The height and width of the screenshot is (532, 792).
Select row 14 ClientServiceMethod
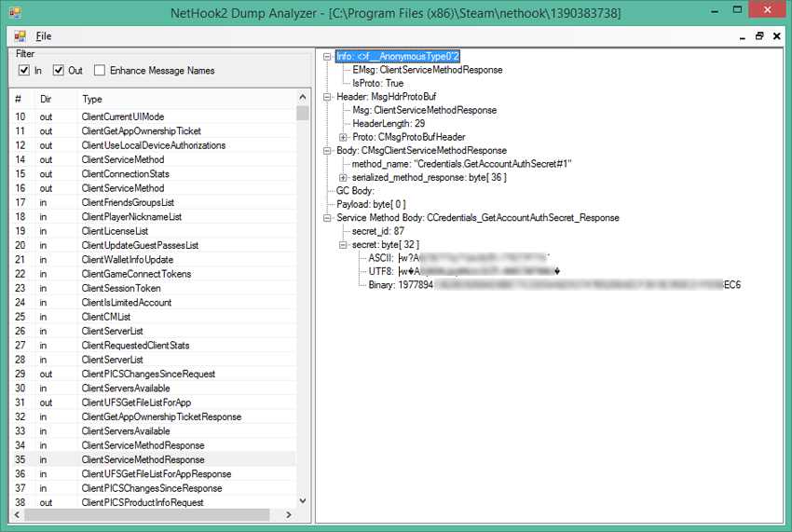(153, 159)
